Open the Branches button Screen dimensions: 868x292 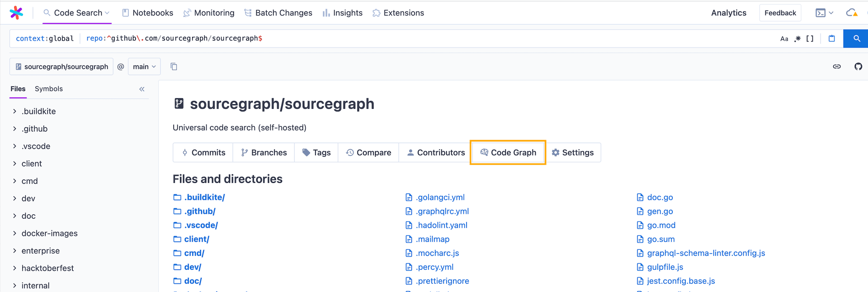[264, 152]
